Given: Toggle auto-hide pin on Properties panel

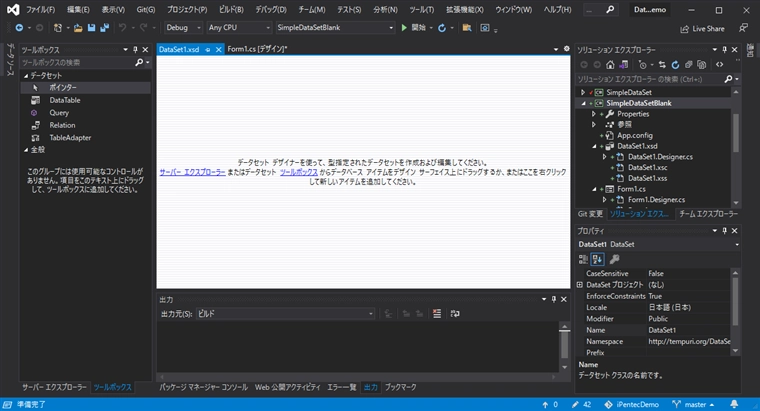Looking at the screenshot, I should 725,231.
